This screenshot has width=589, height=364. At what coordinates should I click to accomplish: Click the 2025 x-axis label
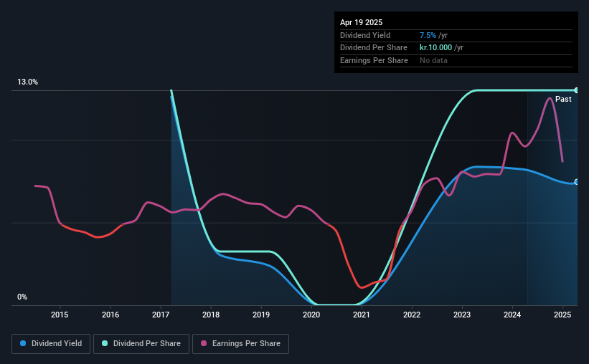coord(562,315)
